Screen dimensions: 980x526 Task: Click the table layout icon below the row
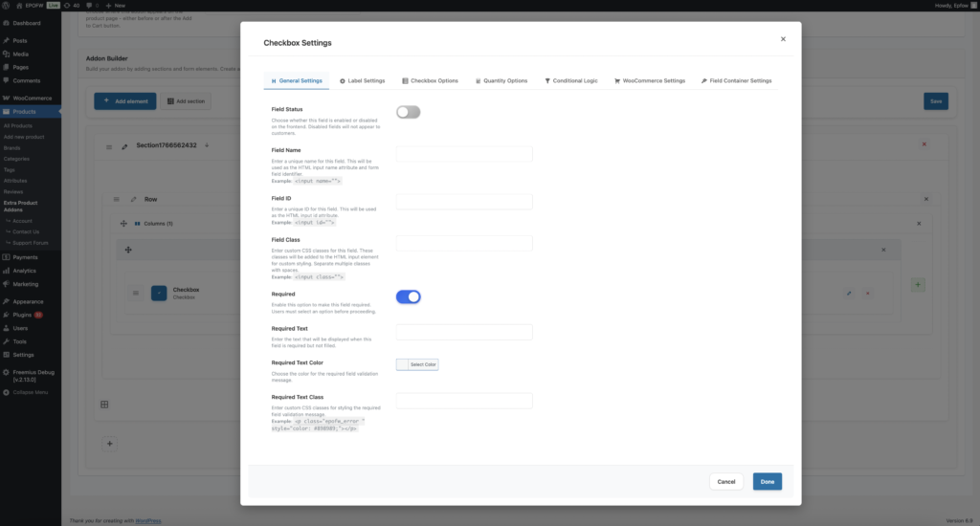pos(104,405)
